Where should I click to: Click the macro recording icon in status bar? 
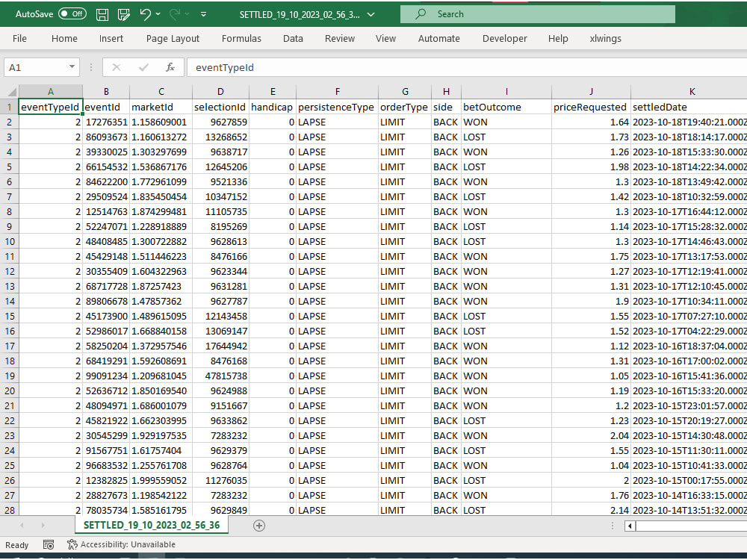pyautogui.click(x=48, y=545)
